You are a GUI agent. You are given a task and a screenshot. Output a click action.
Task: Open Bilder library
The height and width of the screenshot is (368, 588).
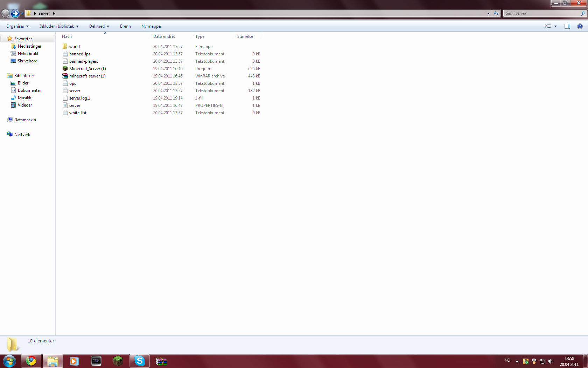pos(23,83)
